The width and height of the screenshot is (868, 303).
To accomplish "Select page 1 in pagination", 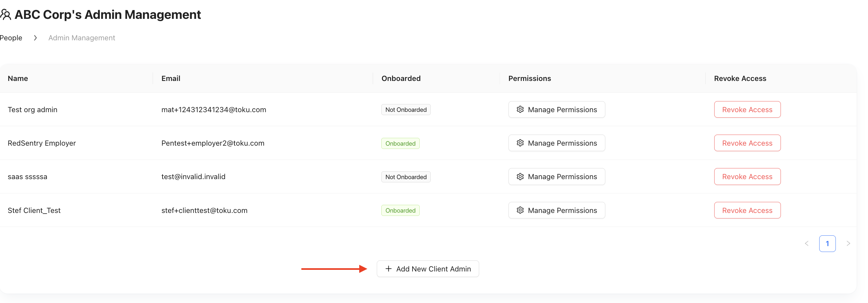I will (x=827, y=244).
